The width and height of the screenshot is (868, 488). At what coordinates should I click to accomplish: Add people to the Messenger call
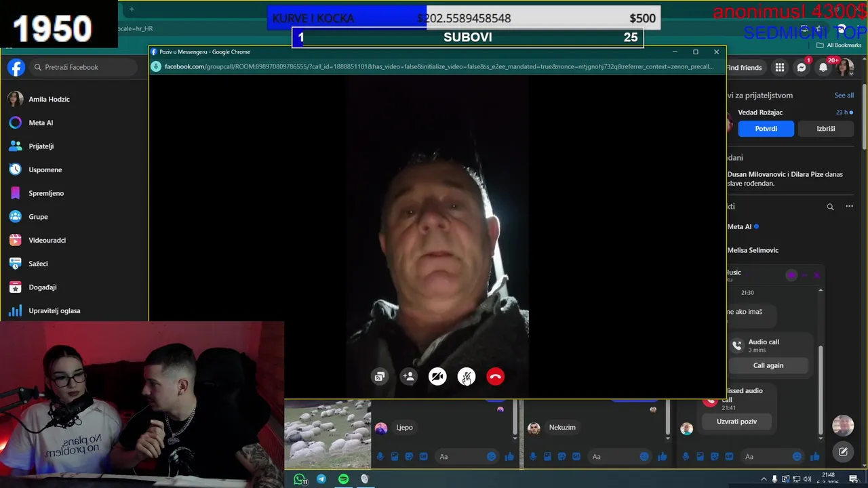pos(408,377)
